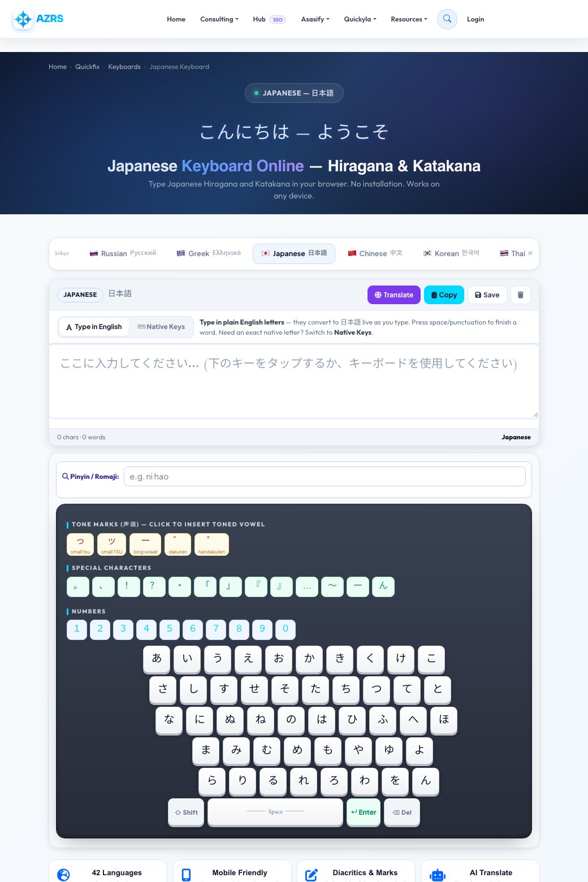Insert the Japanese full stop 。

click(77, 587)
